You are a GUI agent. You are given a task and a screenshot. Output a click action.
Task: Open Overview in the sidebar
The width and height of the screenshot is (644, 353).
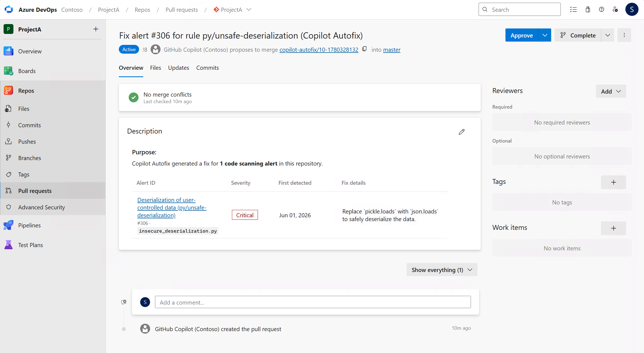pyautogui.click(x=53, y=51)
